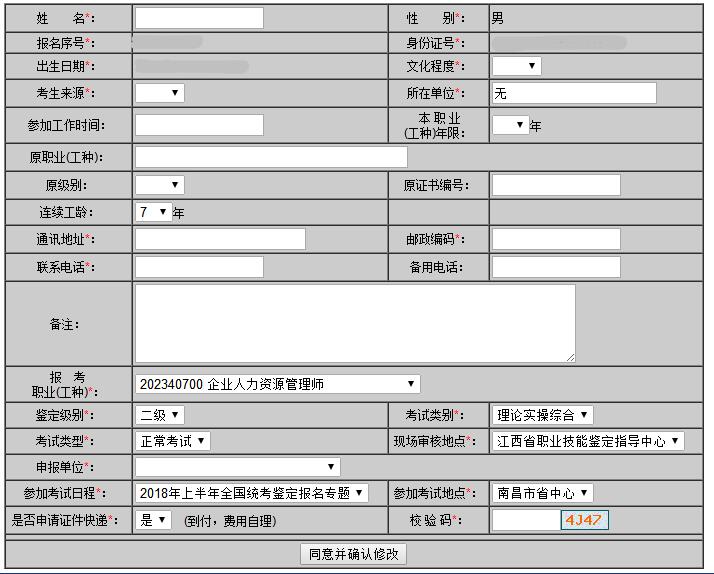The width and height of the screenshot is (714, 574).
Task: Open the 本职业年限 years dropdown
Action: [510, 125]
